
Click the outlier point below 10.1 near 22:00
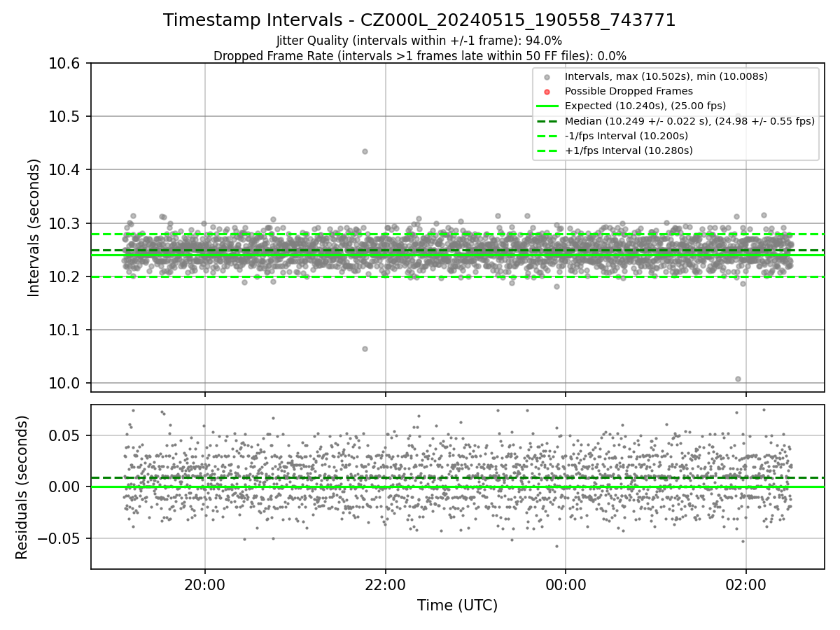[x=365, y=349]
